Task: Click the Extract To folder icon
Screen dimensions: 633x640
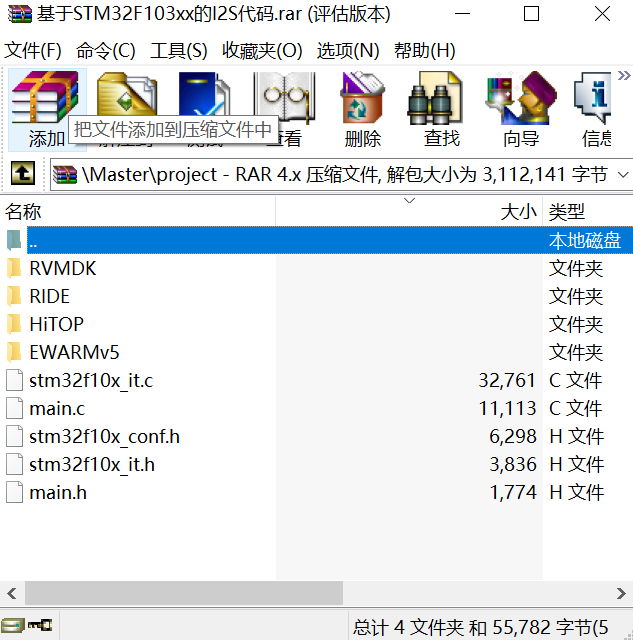Action: click(126, 93)
